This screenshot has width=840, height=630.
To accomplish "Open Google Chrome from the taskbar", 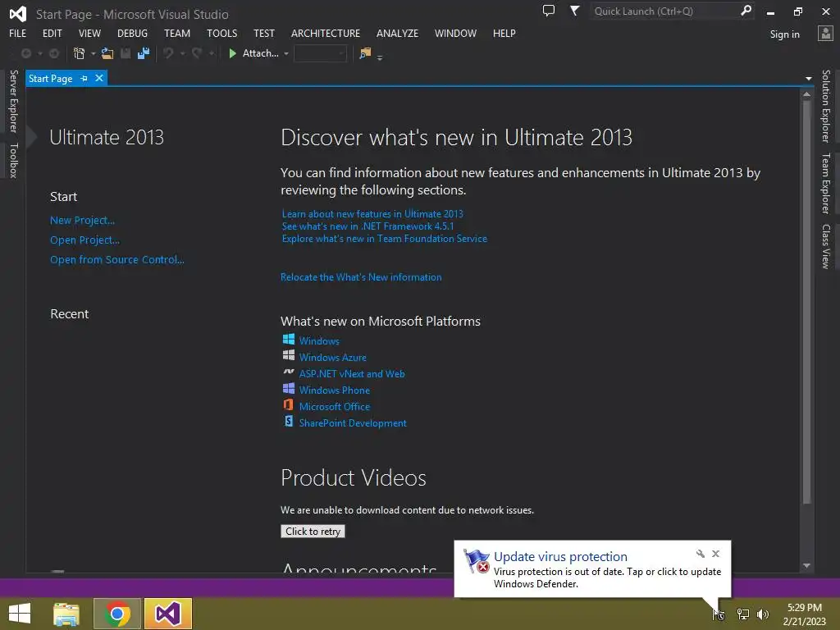I will pos(117,614).
